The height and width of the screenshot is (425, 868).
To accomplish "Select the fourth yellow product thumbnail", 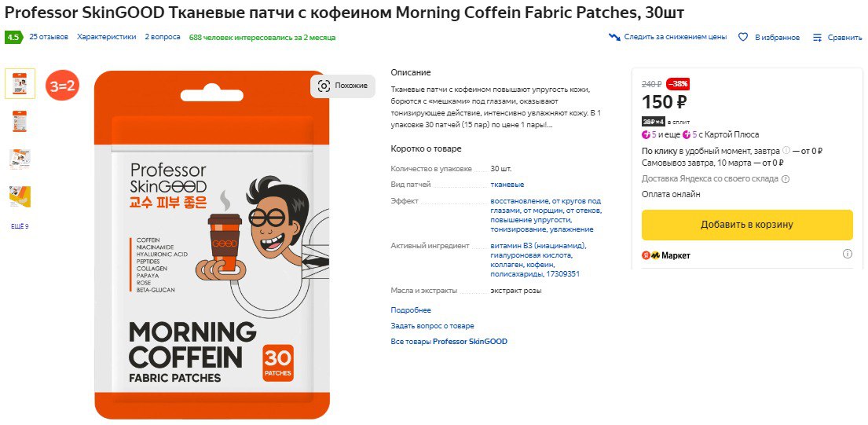I will [20, 196].
